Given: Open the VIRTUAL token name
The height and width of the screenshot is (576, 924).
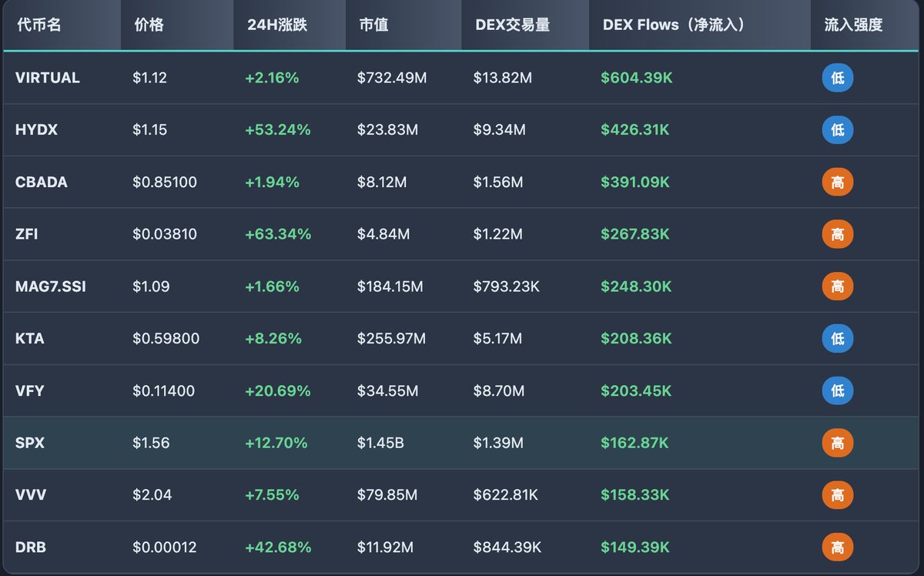Looking at the screenshot, I should coord(48,78).
